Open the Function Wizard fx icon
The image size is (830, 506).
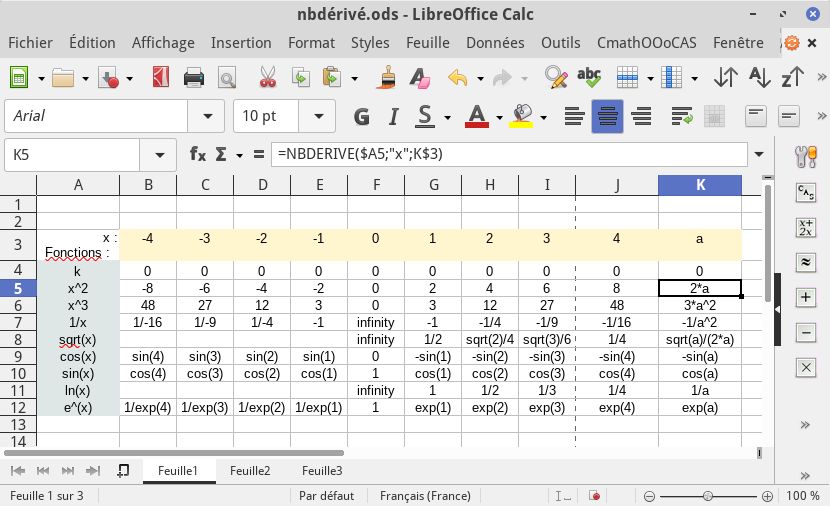point(198,155)
